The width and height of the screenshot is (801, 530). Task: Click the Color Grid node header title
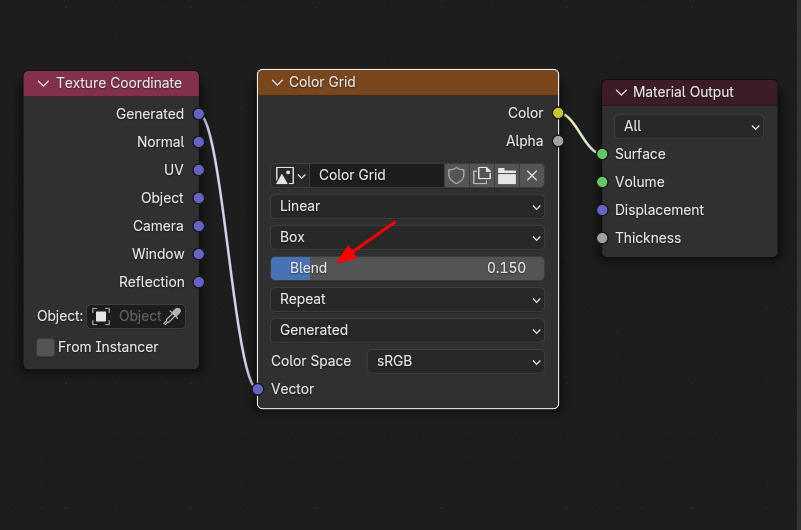322,82
